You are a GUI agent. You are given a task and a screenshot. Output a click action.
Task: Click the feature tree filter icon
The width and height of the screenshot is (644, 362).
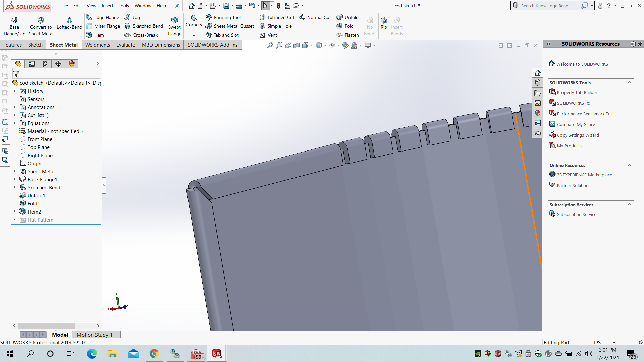(16, 74)
